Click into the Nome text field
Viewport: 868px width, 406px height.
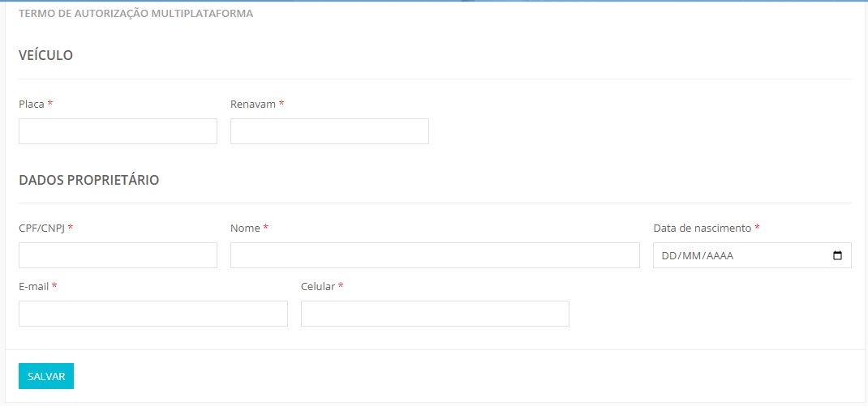[435, 255]
